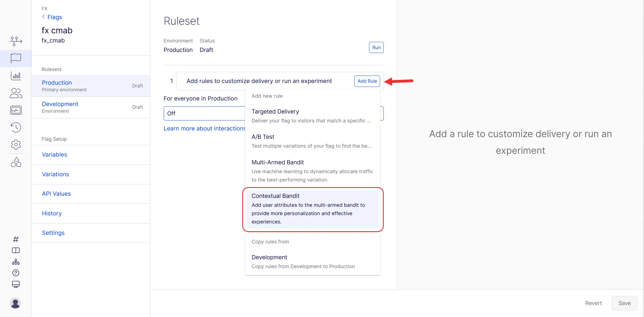Click the Add Rule button
The width and height of the screenshot is (644, 317).
click(x=367, y=81)
